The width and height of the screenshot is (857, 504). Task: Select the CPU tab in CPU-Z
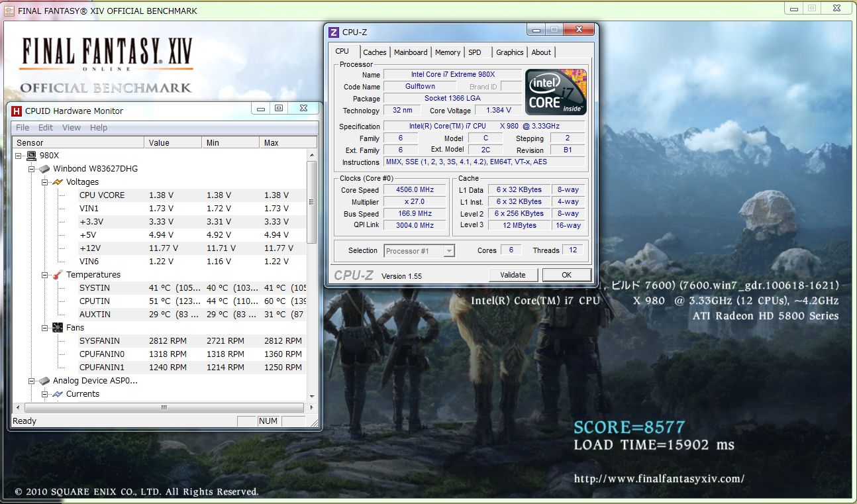pos(342,51)
